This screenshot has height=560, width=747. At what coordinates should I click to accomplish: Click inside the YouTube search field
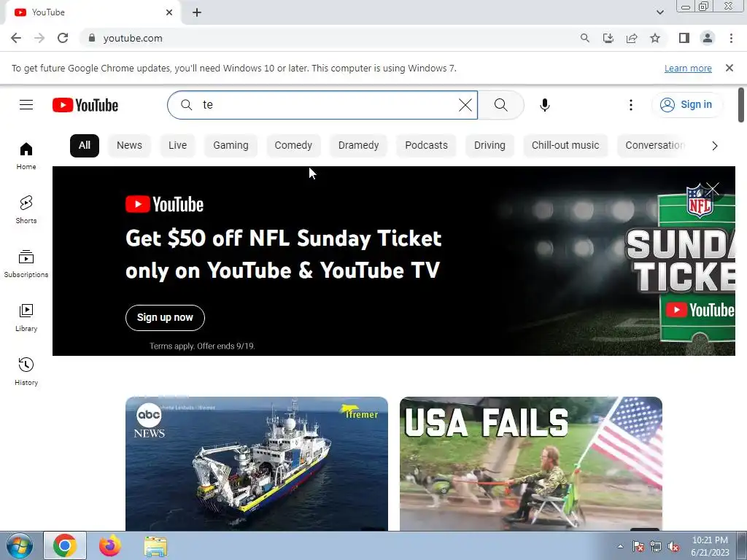[x=324, y=105]
